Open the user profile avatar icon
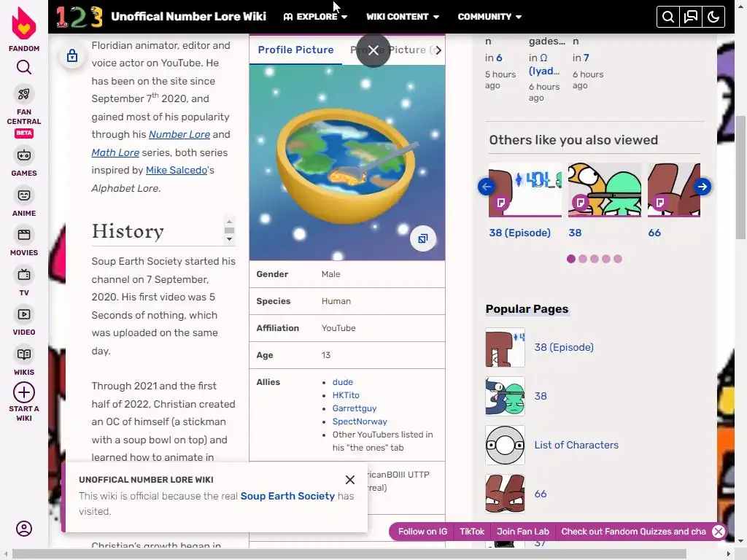The width and height of the screenshot is (747, 560). pos(24,529)
